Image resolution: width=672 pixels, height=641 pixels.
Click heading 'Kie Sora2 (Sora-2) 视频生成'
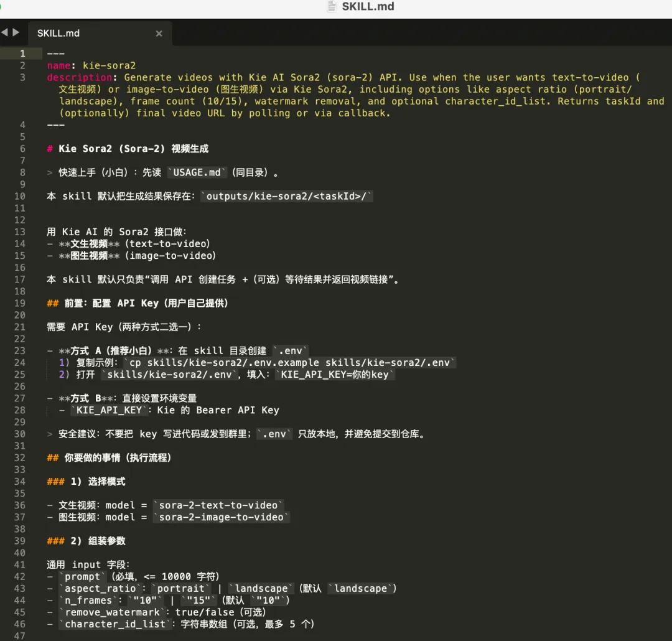(133, 149)
